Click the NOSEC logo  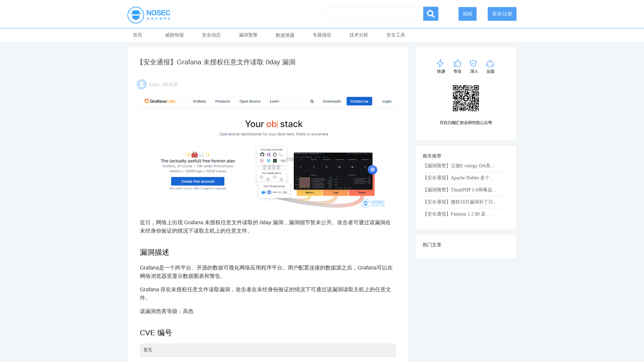click(149, 15)
